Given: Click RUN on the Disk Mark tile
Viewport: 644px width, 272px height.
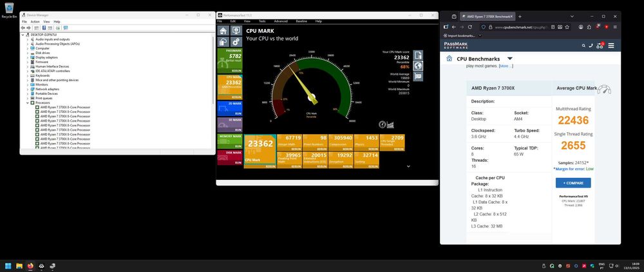Looking at the screenshot, I should [238, 162].
